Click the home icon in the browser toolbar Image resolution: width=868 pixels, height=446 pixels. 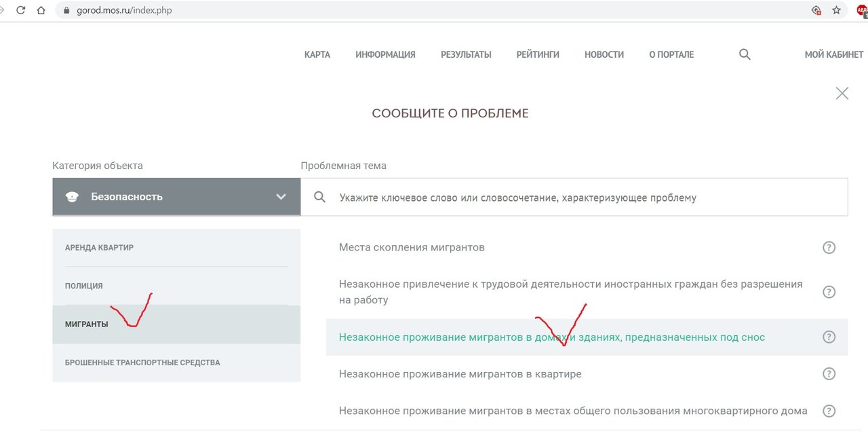[39, 10]
